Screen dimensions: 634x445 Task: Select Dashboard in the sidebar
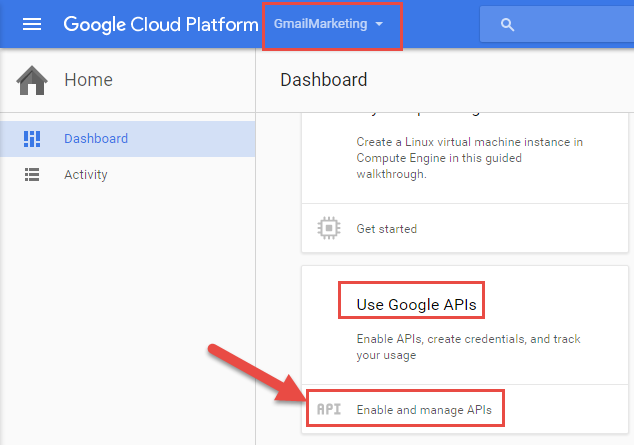point(127,139)
